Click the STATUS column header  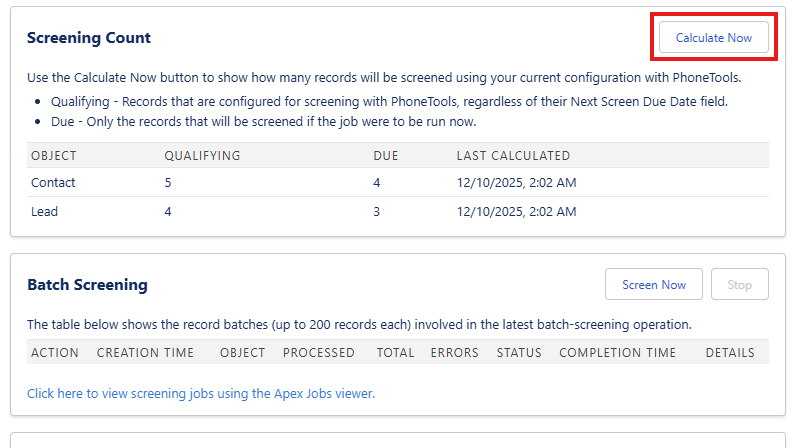coord(519,353)
